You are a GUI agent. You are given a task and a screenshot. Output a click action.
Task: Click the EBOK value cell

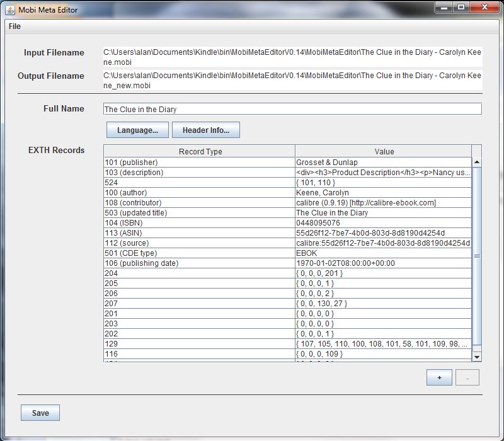pos(384,253)
